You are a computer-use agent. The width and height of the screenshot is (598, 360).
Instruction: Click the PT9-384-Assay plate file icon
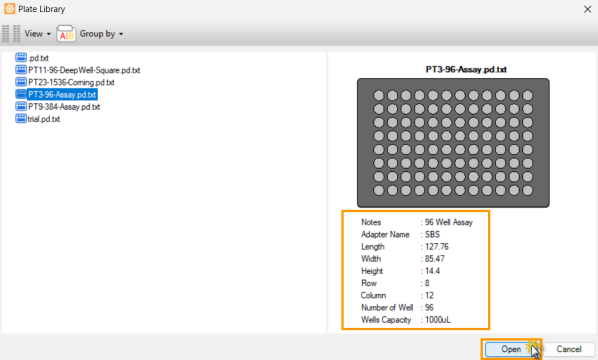[x=21, y=106]
